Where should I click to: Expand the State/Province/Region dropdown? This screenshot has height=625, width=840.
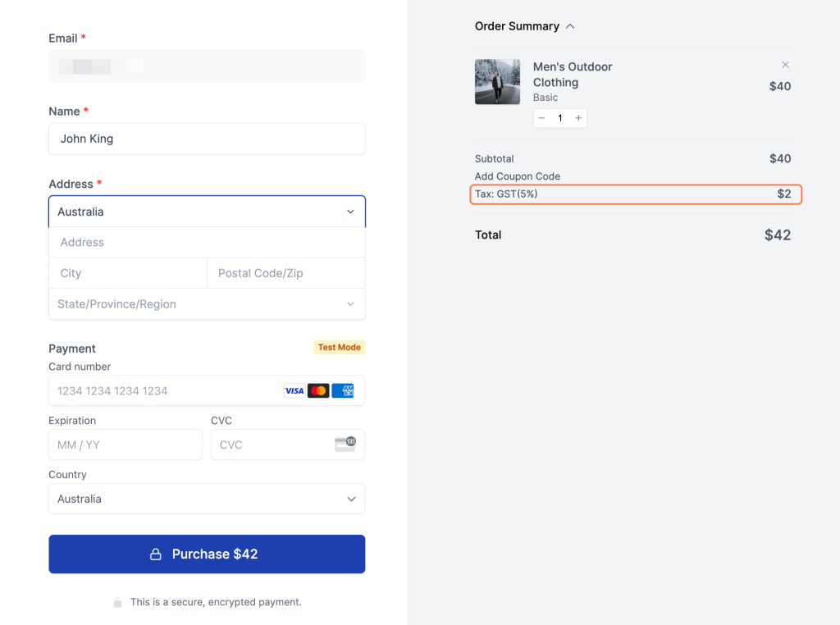point(207,303)
